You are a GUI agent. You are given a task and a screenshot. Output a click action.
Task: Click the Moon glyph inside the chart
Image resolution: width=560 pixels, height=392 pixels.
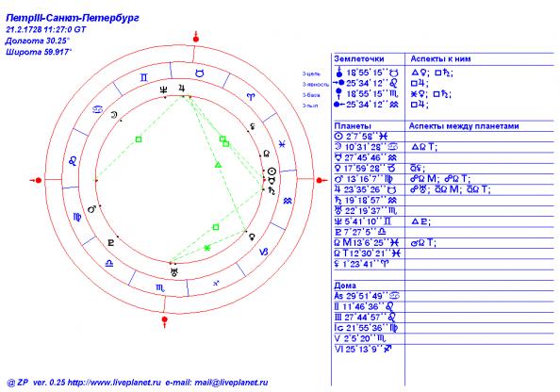point(113,115)
